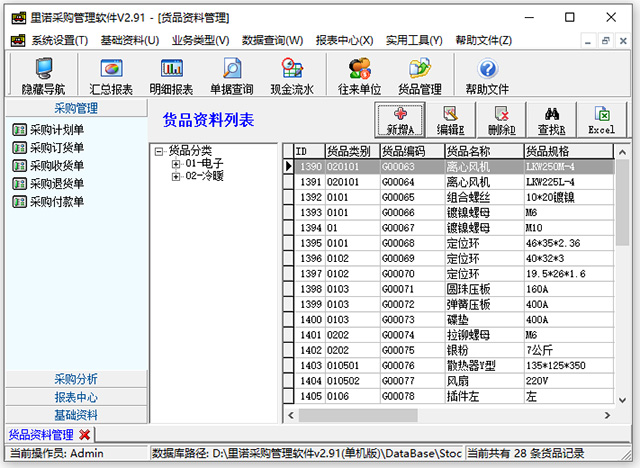Open 采购计划单 in the sidebar

click(57, 129)
